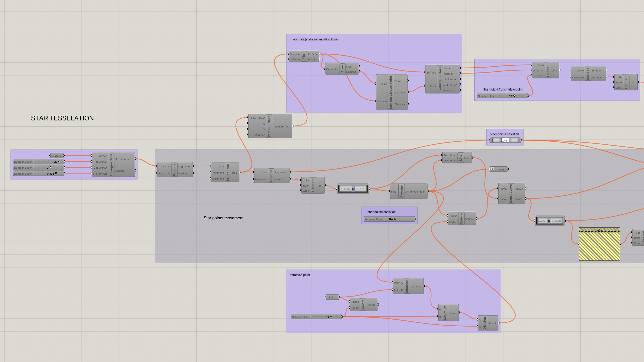Select the Patch Surface component
The image size is (644, 362).
269,126
